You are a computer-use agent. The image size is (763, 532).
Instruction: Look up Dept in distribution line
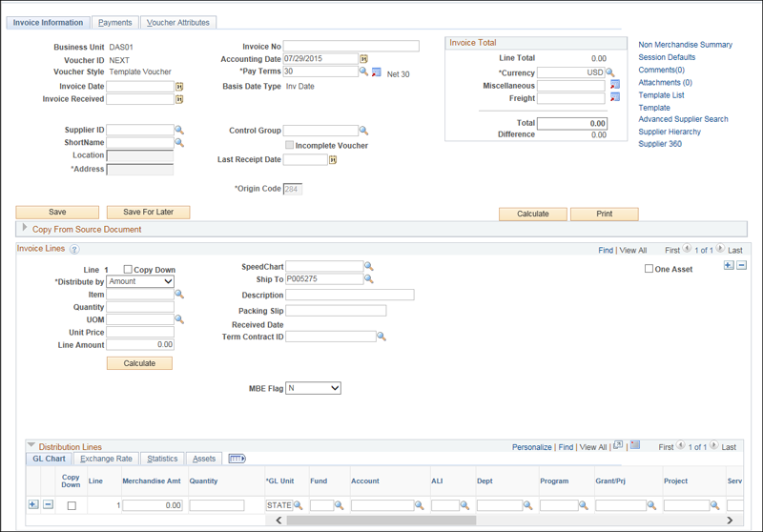pyautogui.click(x=527, y=505)
